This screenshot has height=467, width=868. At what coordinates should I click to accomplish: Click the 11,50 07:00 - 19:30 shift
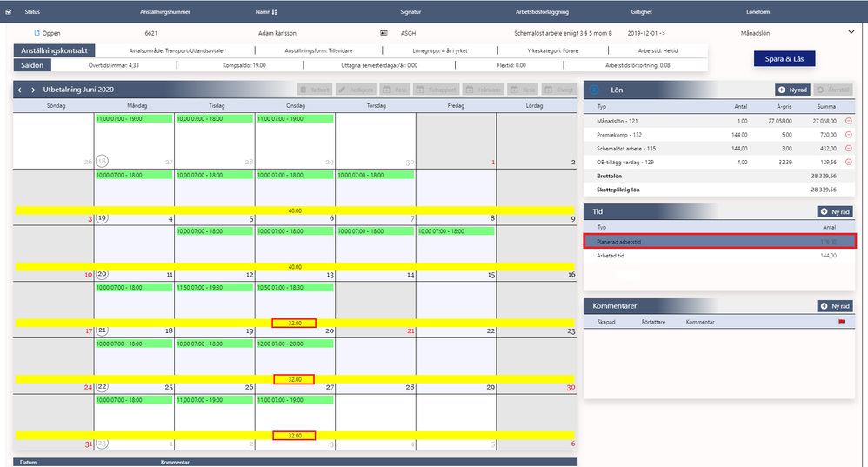pos(214,288)
